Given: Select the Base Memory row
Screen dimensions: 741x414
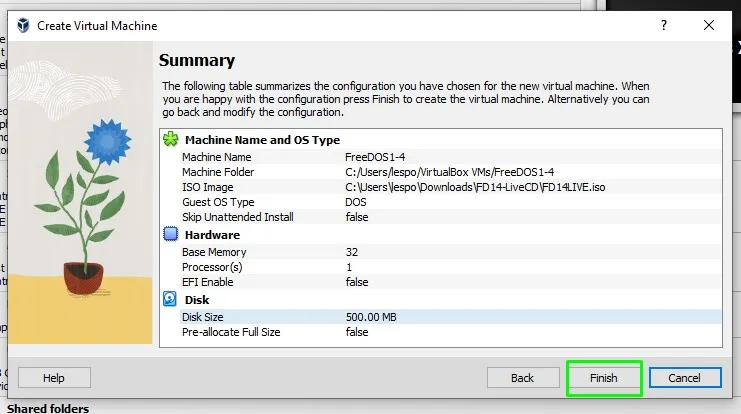Looking at the screenshot, I should (450, 252).
